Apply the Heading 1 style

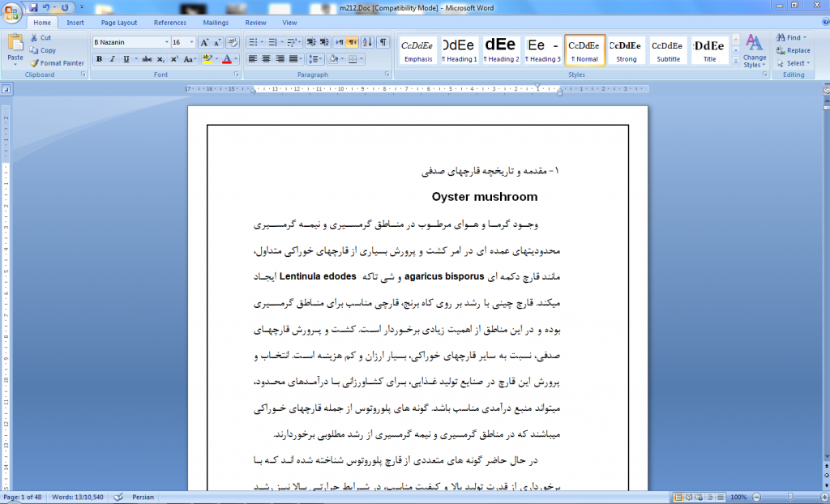click(459, 50)
